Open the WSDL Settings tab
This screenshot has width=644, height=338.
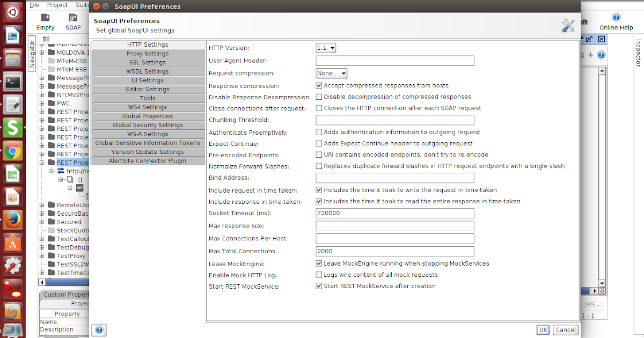point(148,71)
